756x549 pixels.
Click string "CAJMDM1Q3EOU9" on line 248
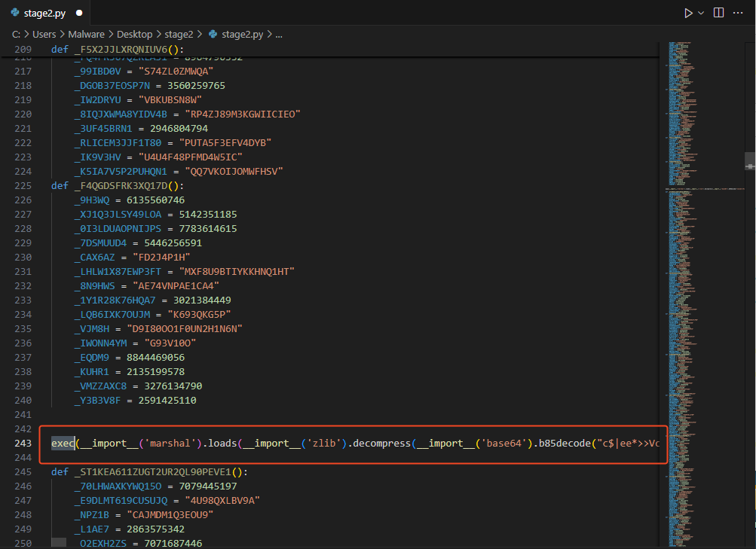pyautogui.click(x=170, y=515)
